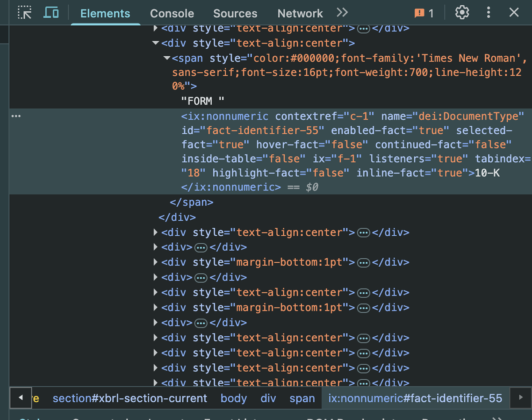Activate the inspect element picker tool

point(25,12)
